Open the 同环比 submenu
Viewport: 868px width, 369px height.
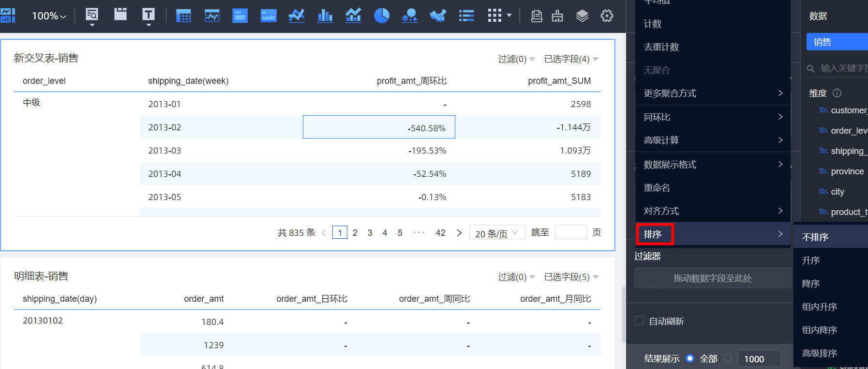pyautogui.click(x=712, y=117)
